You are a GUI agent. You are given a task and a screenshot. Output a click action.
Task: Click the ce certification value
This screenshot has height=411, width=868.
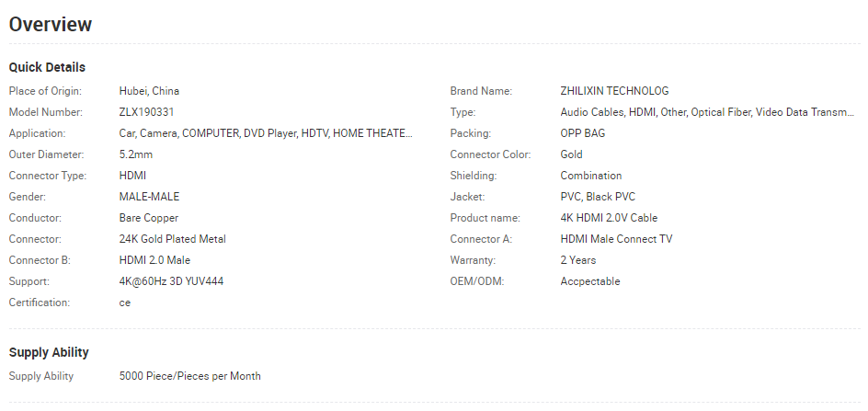click(124, 303)
